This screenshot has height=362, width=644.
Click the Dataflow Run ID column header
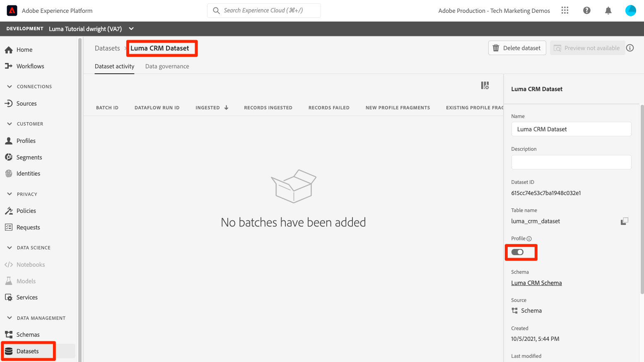click(x=157, y=108)
